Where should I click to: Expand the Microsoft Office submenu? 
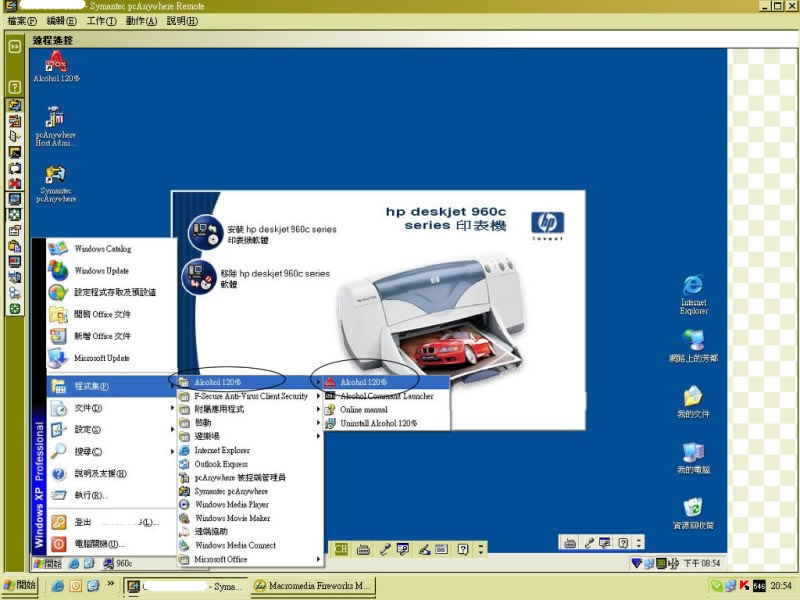[250, 559]
